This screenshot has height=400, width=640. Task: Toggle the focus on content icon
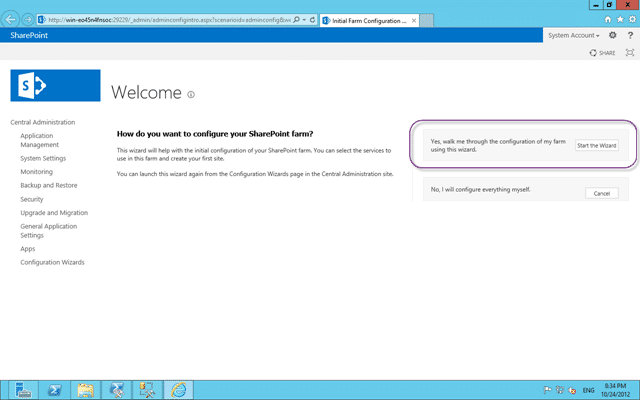630,53
